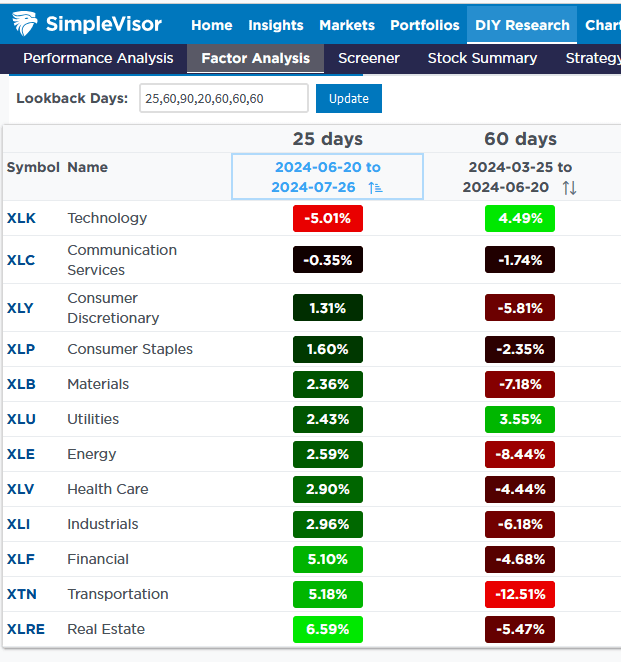
Task: Open the XLK symbol link
Action: point(21,218)
